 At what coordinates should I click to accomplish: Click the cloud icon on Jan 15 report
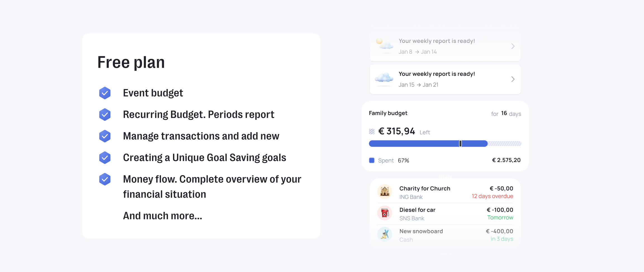click(x=384, y=78)
